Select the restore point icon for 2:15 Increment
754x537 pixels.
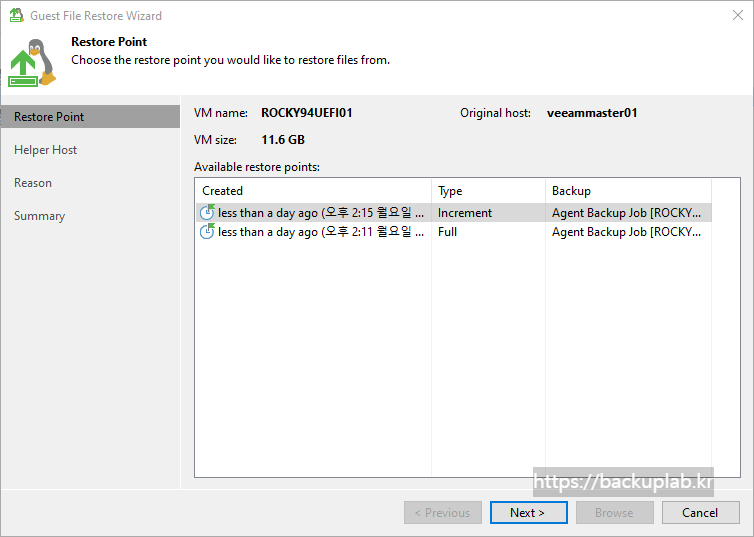(x=207, y=212)
